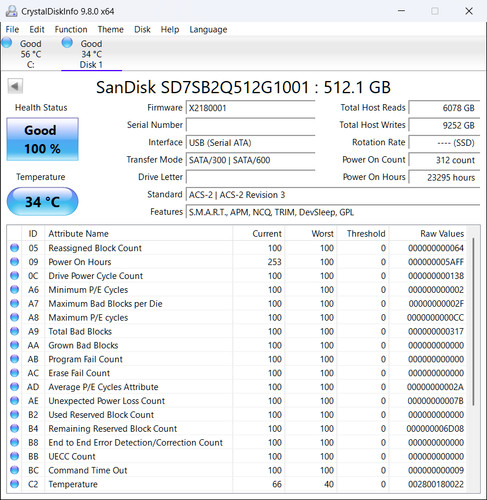The width and height of the screenshot is (487, 500).
Task: Open the Language menu
Action: click(x=208, y=29)
